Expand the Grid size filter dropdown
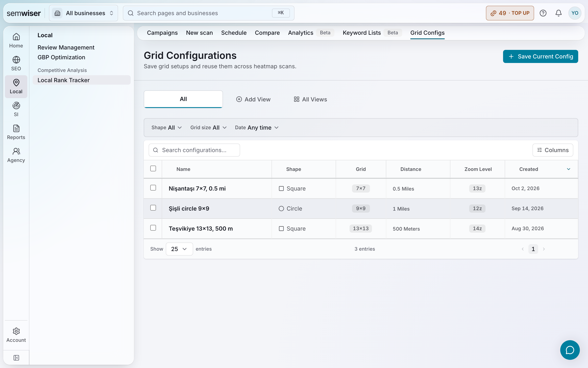Viewport: 588px width, 368px height. click(208, 128)
